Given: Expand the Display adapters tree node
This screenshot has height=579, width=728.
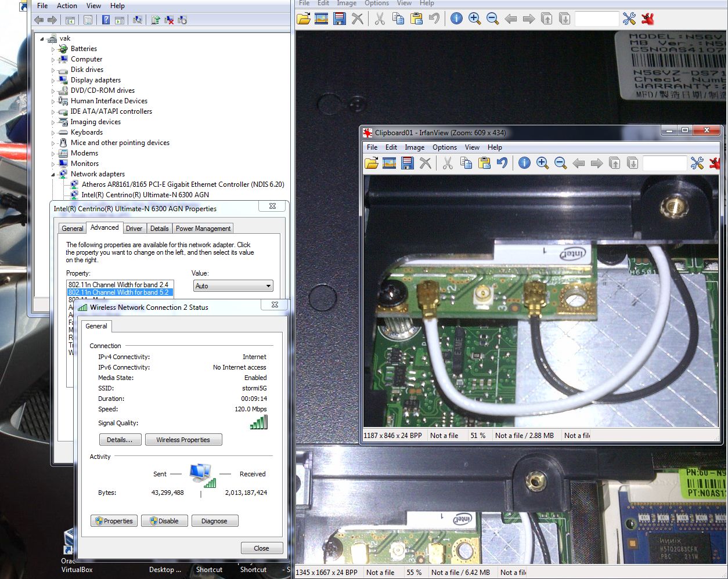Looking at the screenshot, I should click(x=53, y=81).
